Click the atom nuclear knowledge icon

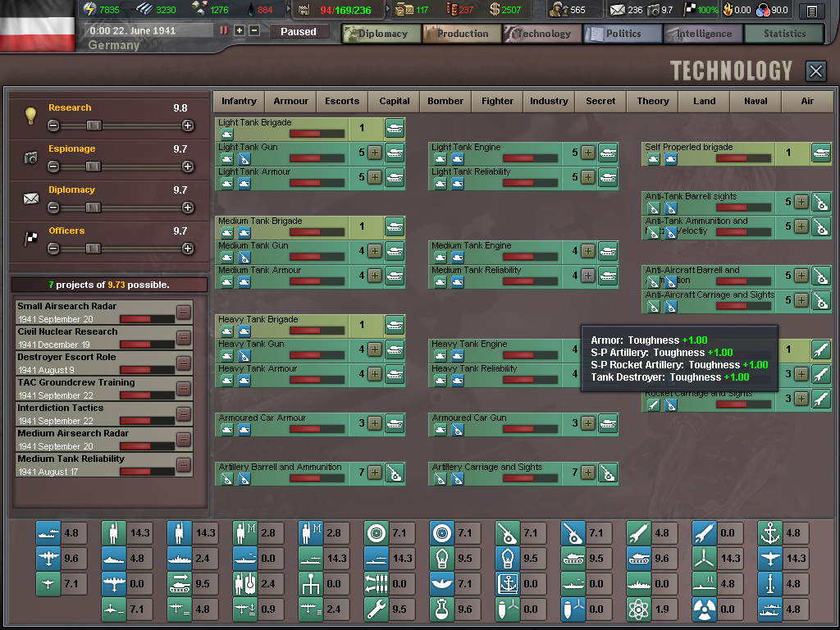[639, 609]
